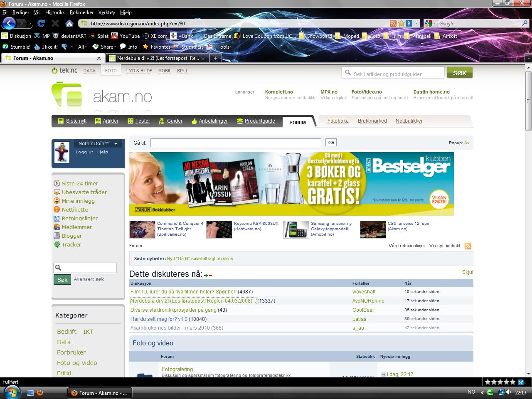Click the YouTube bookmark icon
The image size is (532, 399).
click(114, 36)
